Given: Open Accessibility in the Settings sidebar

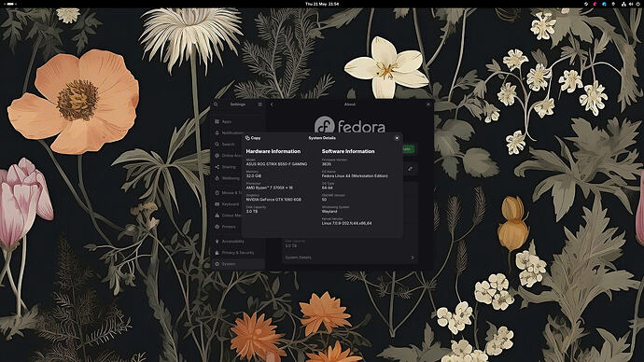Looking at the screenshot, I should coord(238,242).
